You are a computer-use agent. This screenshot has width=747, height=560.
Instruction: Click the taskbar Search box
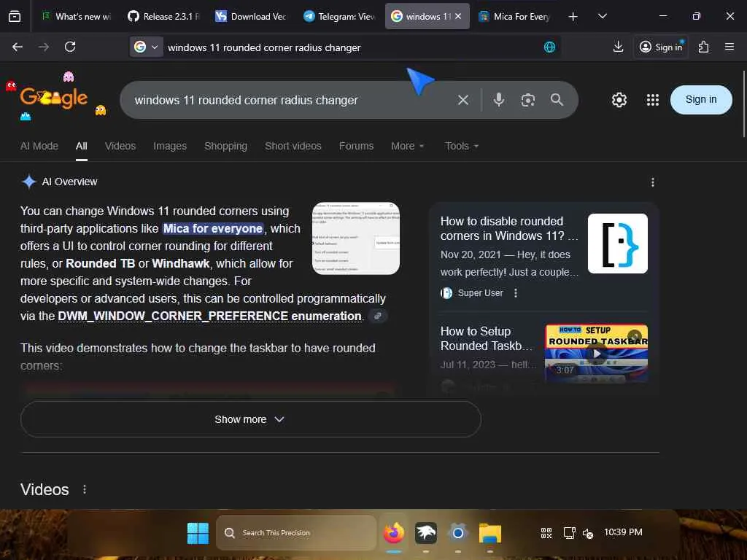[296, 533]
